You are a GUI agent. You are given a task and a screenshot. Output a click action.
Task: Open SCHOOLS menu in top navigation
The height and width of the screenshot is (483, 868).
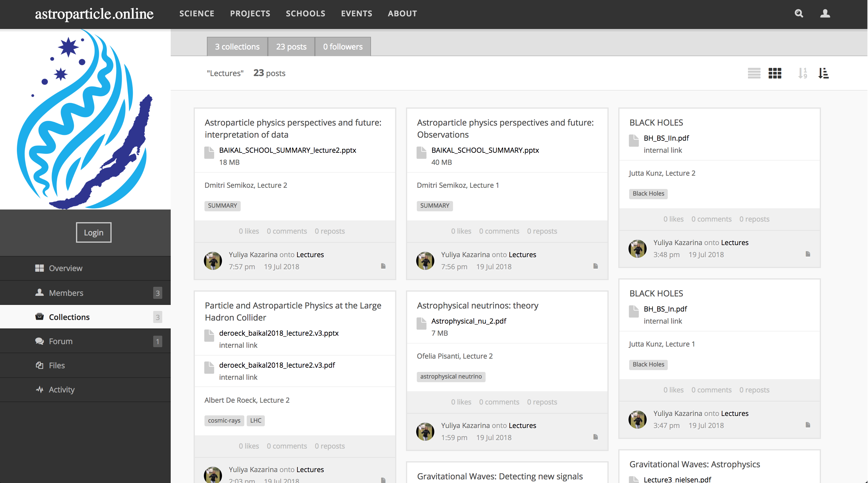[x=305, y=14]
